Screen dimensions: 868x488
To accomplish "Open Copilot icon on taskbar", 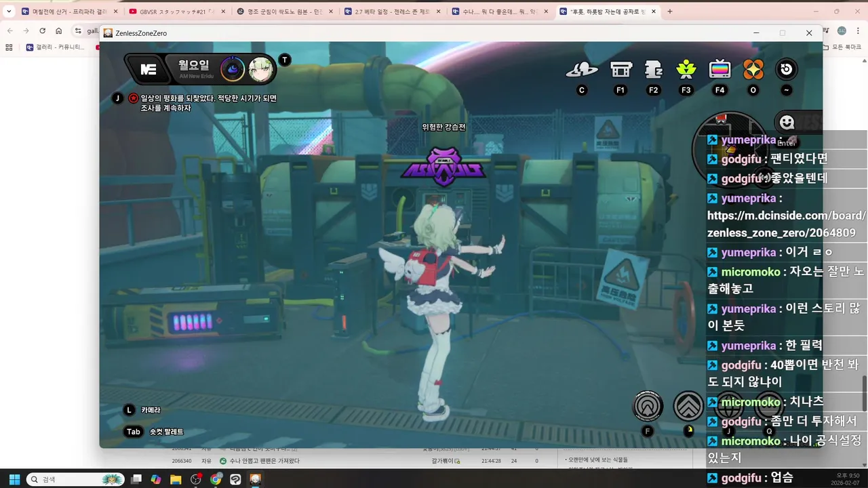I will pyautogui.click(x=156, y=479).
